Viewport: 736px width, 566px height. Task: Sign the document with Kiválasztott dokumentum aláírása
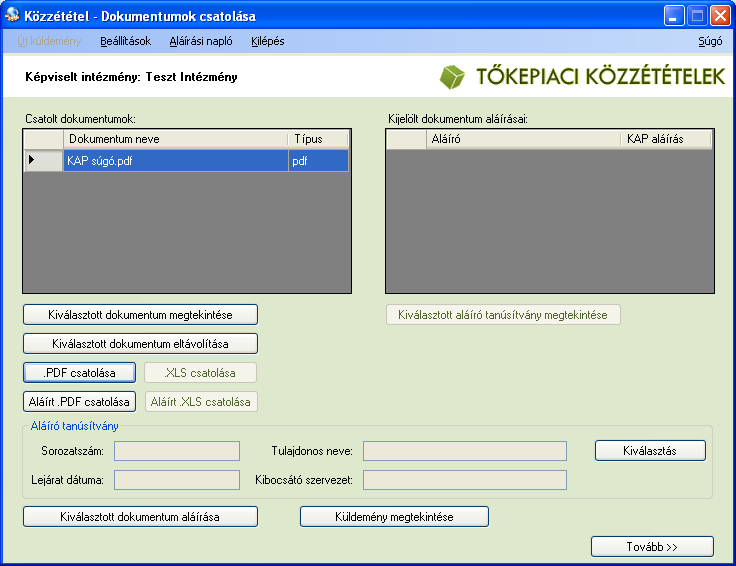pyautogui.click(x=140, y=517)
